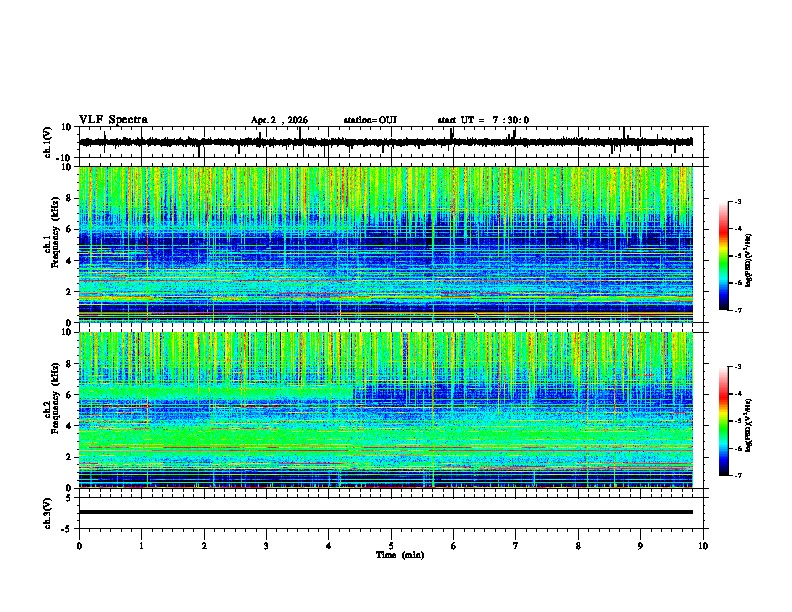The height and width of the screenshot is (612, 792).
Task: Click time axis tick label '7'
Action: (x=516, y=546)
